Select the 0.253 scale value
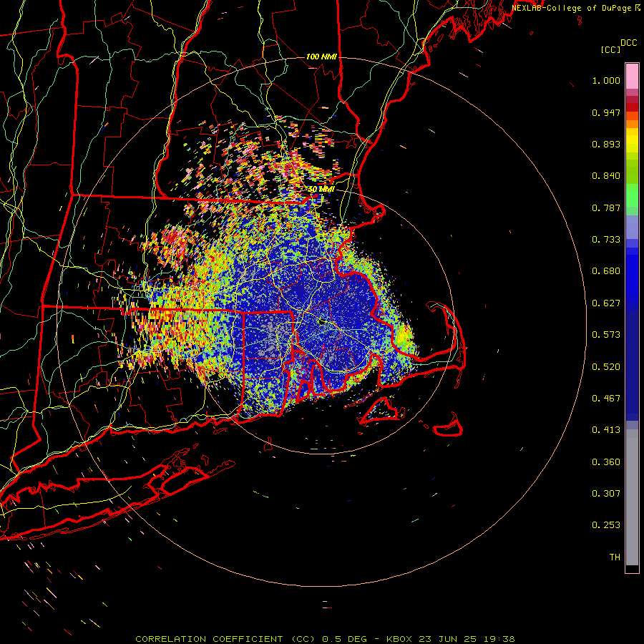Viewport: 644px width, 644px height. coord(606,525)
